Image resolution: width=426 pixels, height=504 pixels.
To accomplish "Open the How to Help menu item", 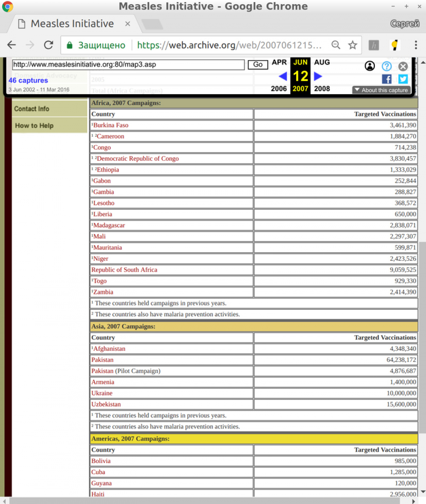I will [34, 126].
